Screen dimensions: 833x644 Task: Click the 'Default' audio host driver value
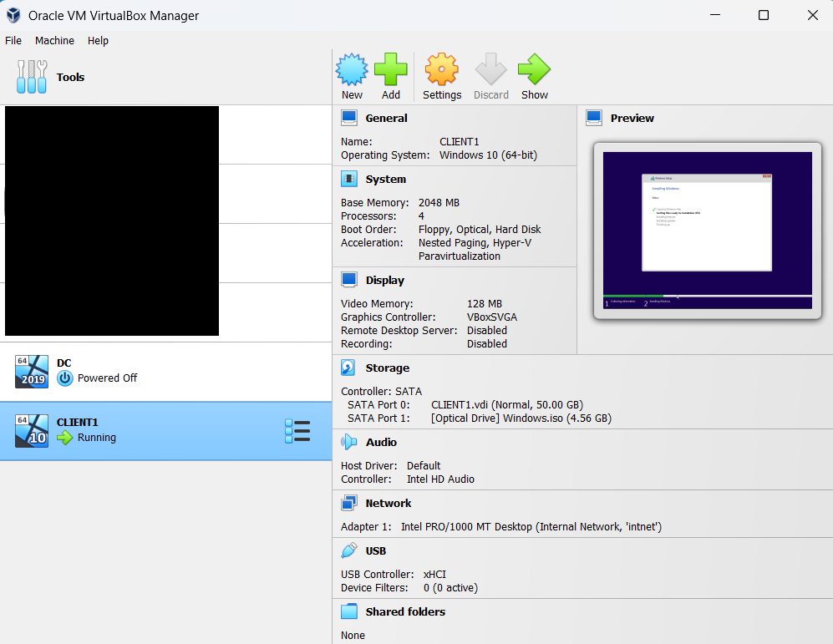point(424,465)
